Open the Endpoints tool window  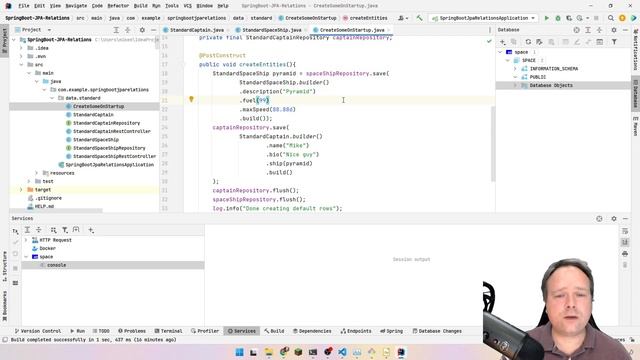356,331
